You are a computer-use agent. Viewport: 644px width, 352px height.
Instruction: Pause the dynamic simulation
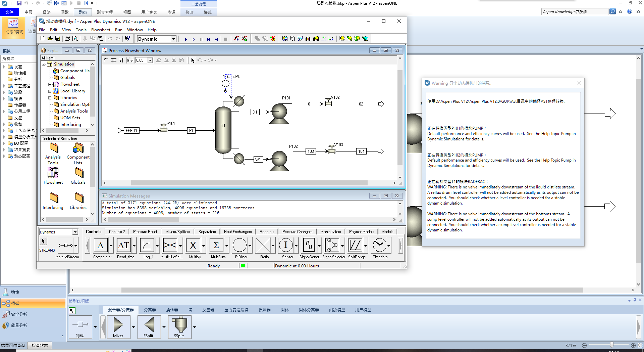click(201, 39)
